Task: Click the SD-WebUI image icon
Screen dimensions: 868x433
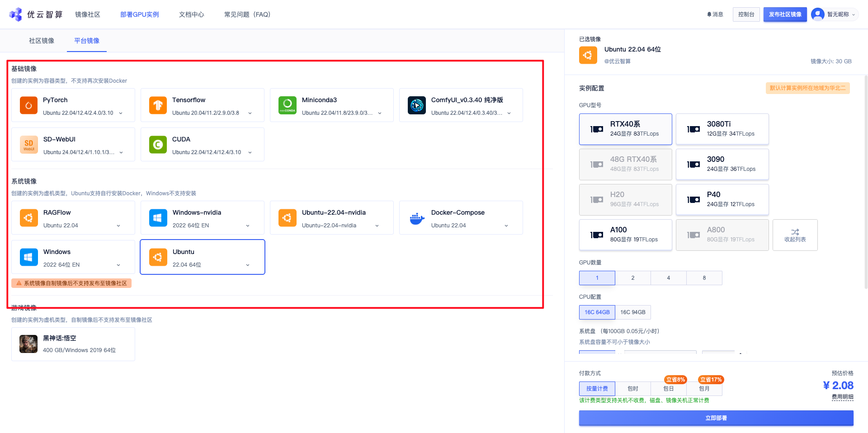Action: [x=28, y=145]
